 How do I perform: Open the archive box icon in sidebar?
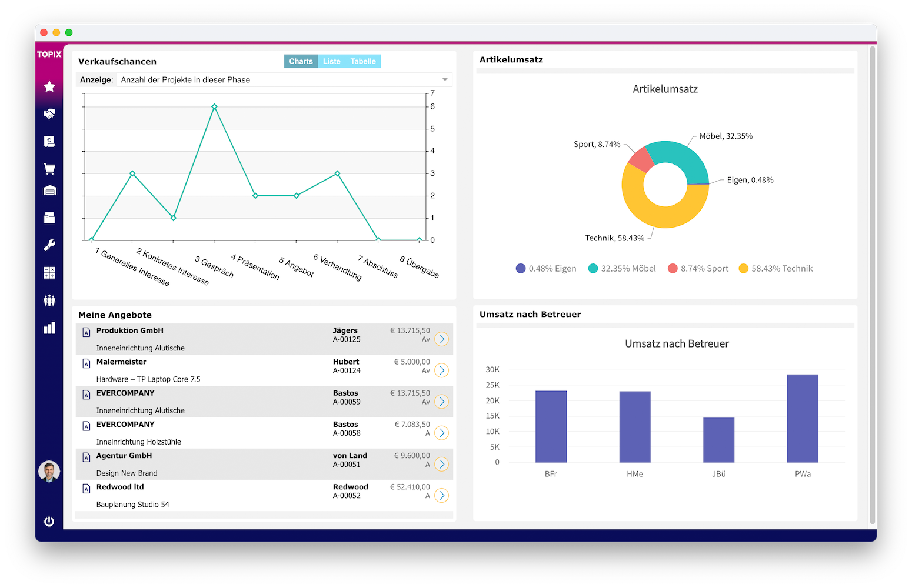click(49, 218)
